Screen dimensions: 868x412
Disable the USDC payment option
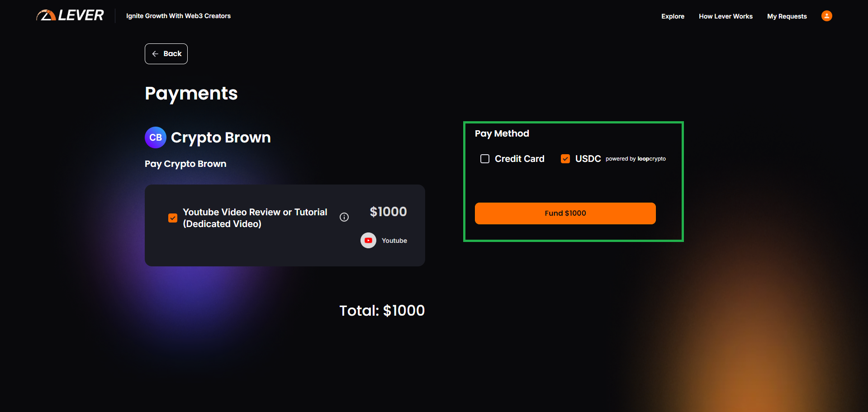point(565,159)
